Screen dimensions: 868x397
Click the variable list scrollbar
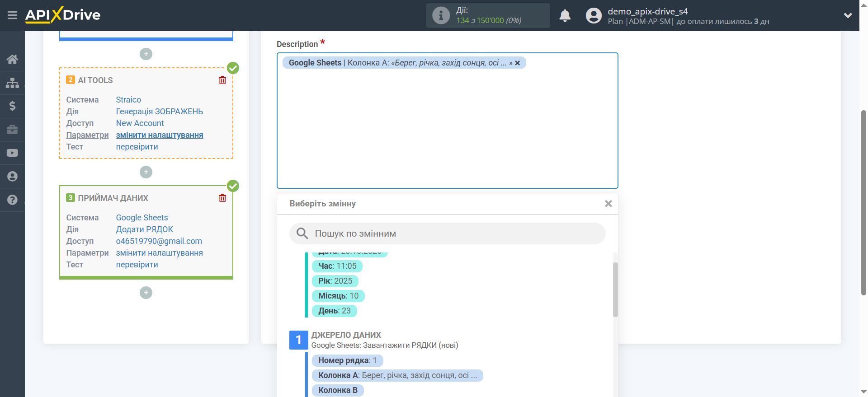pyautogui.click(x=615, y=289)
